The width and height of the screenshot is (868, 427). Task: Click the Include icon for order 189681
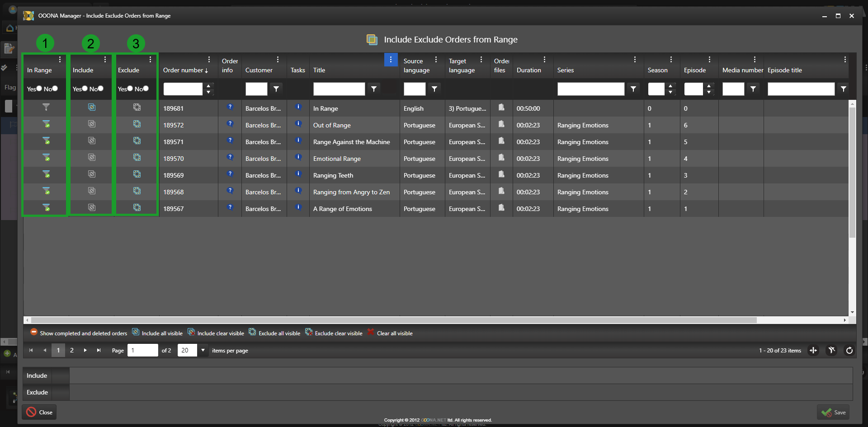[x=92, y=108]
